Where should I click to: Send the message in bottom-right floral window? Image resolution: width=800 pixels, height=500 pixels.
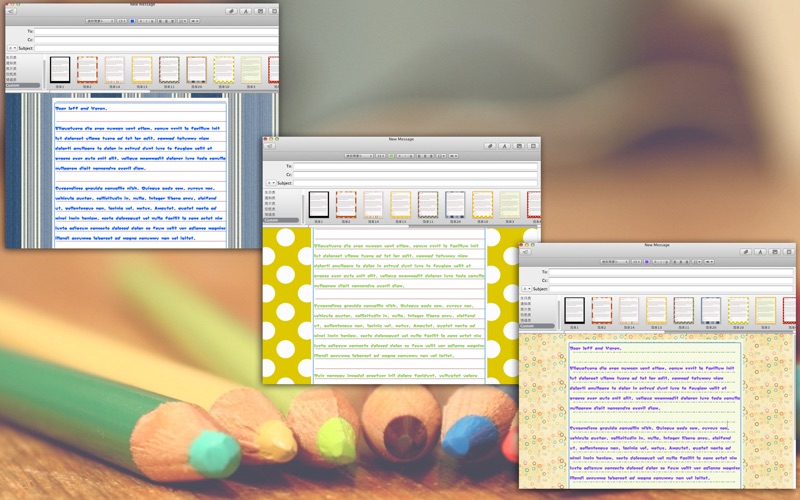526,252
